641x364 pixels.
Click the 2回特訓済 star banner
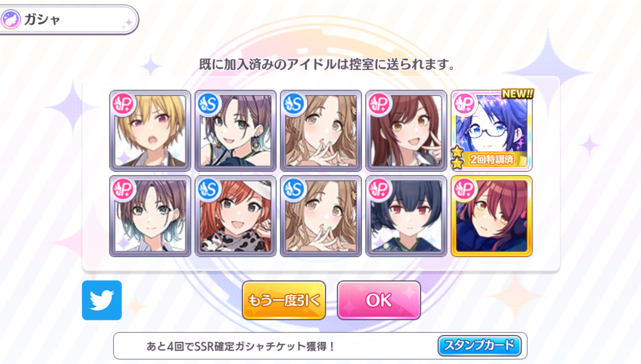coord(490,159)
